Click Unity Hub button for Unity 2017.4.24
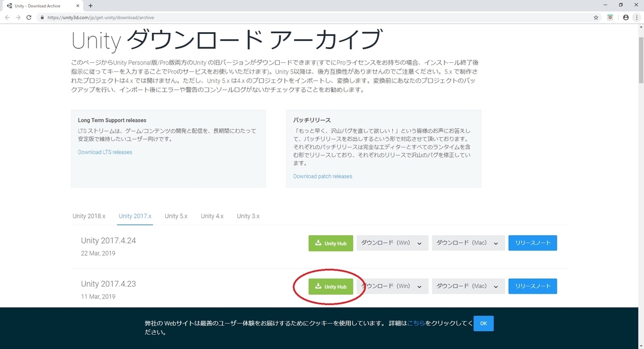 [331, 243]
